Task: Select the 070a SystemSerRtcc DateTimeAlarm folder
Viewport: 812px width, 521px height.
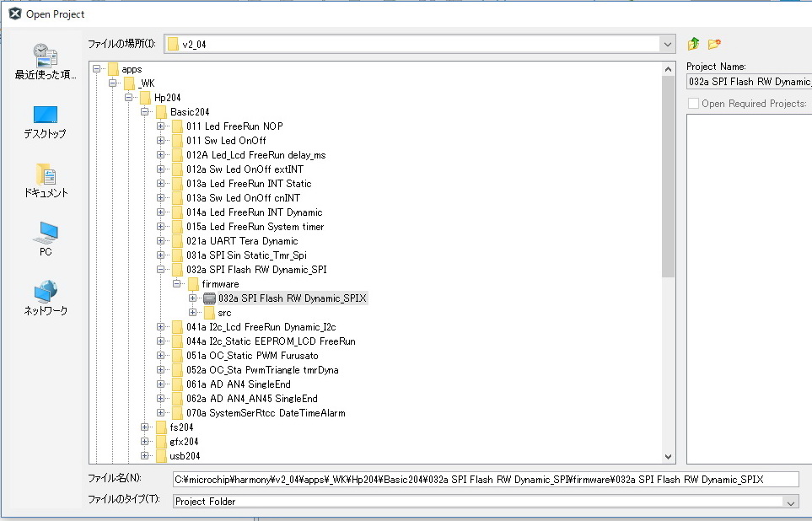Action: point(265,413)
